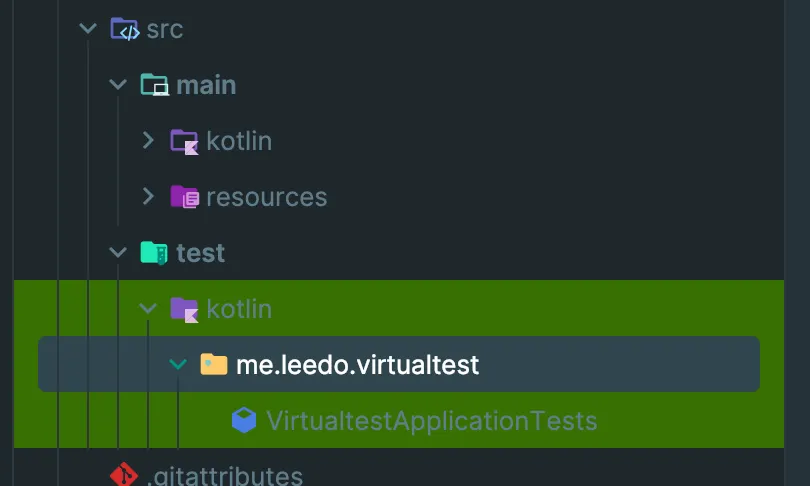Viewport: 810px width, 486px height.
Task: Expand the resources folder
Action: point(148,197)
